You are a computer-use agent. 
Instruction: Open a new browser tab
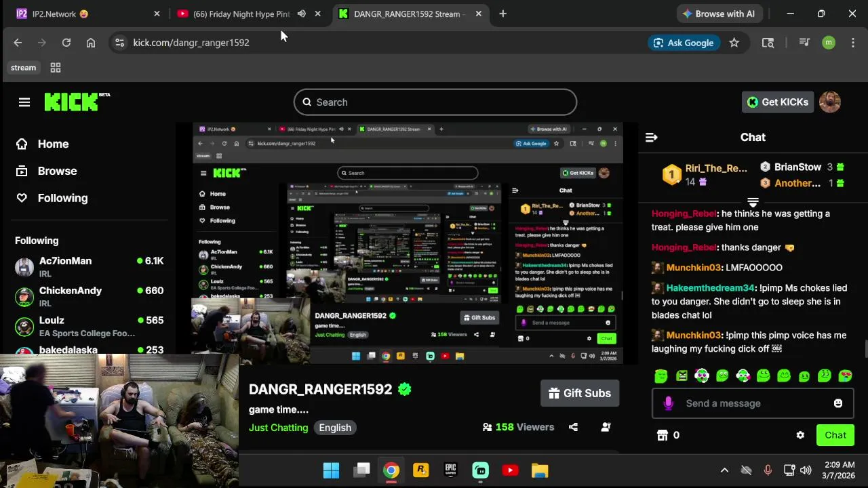(x=502, y=14)
